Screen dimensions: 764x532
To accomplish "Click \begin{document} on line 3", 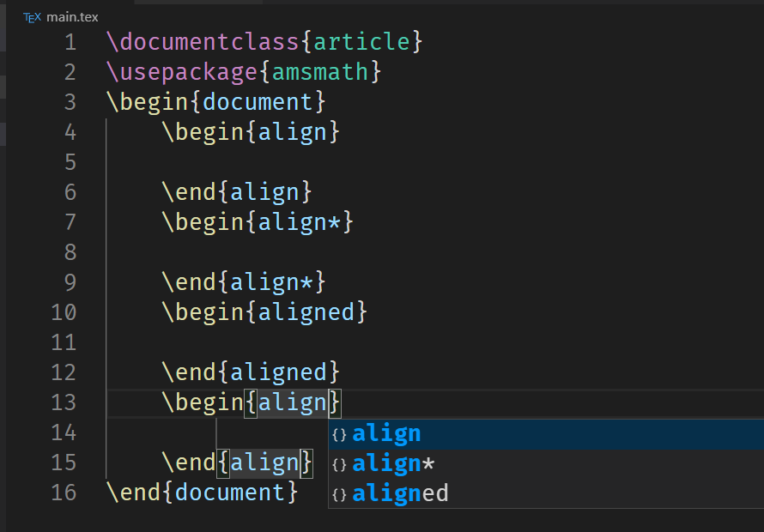I will 215,102.
